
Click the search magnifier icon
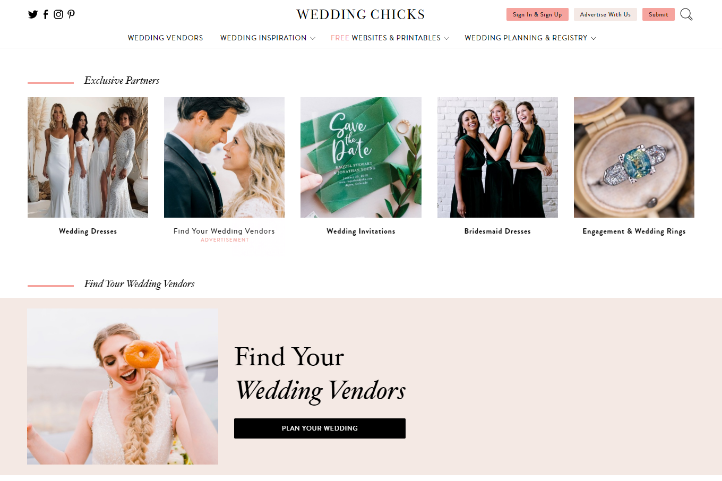point(686,14)
